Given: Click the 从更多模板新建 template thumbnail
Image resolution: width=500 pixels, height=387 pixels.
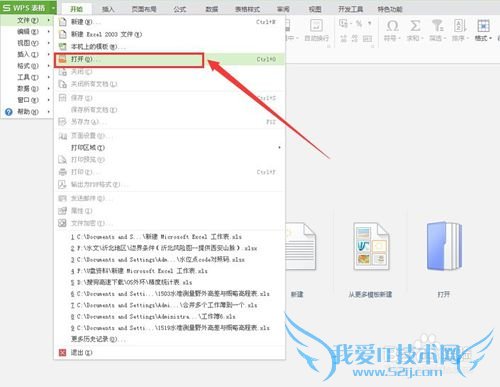Looking at the screenshot, I should coord(371,246).
